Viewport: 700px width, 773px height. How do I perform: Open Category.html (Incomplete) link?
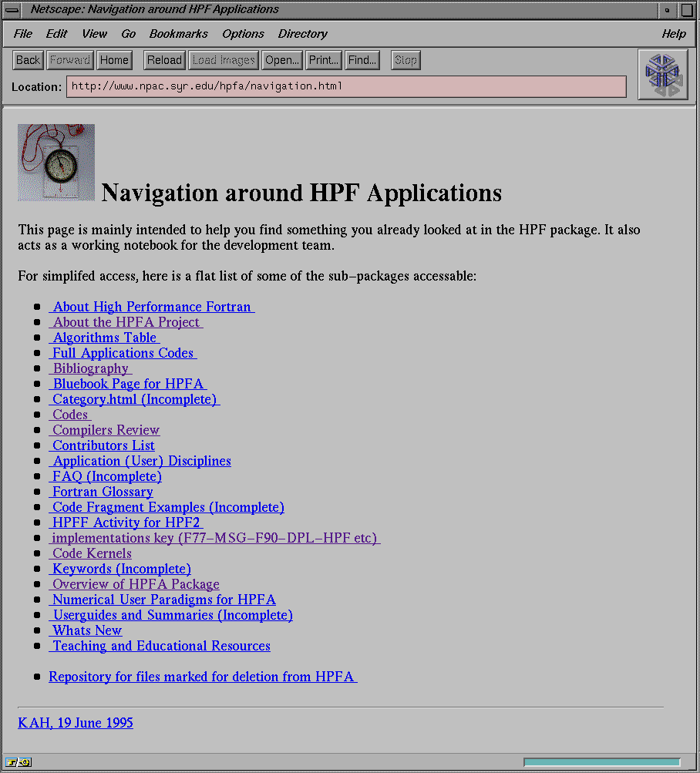point(134,399)
